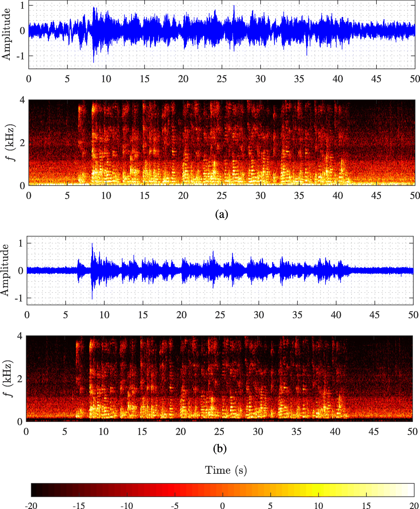420x509 pixels.
Task: Click the "Time (s)" axis label
Action: [x=226, y=470]
